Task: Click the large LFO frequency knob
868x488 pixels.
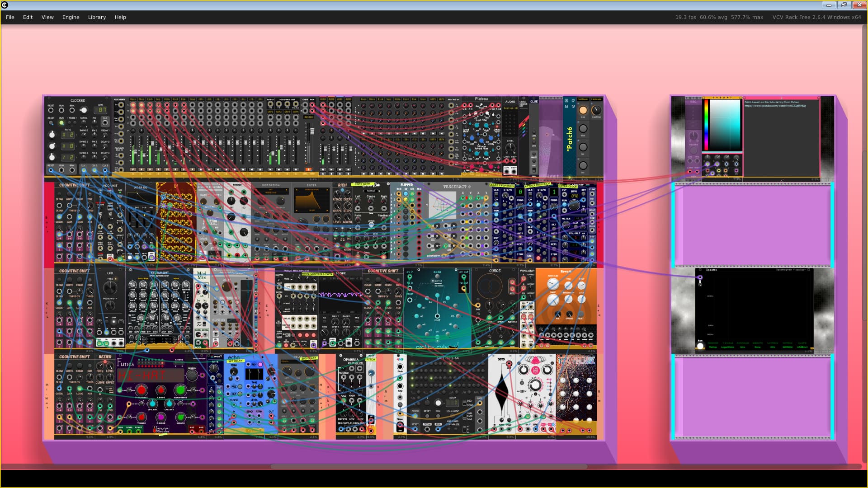Action: [110, 287]
